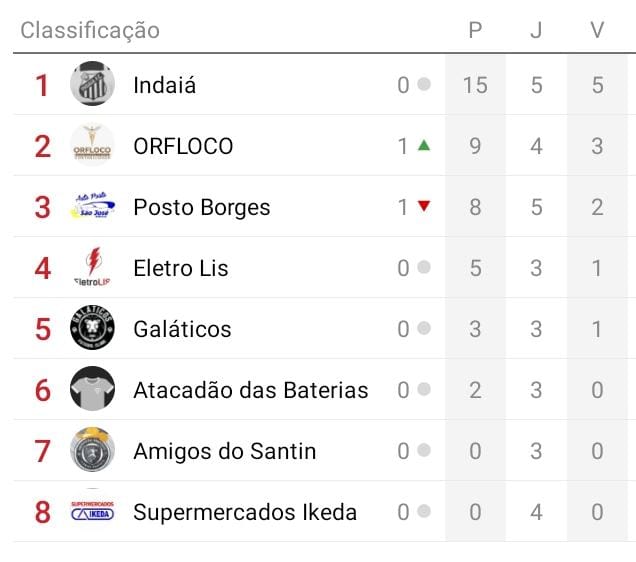Open the Indaiá team name link
This screenshot has height=562, width=636.
[164, 85]
